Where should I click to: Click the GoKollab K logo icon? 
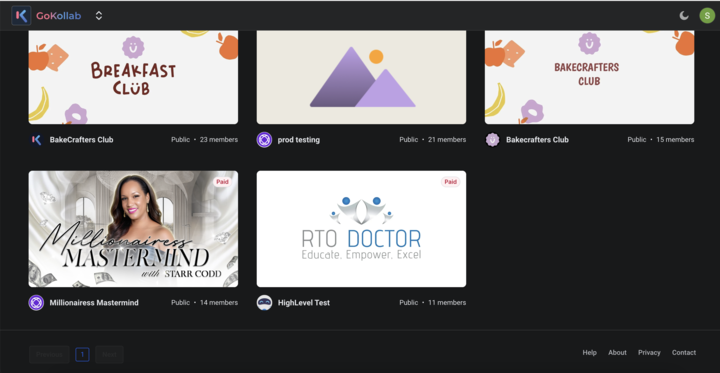coord(21,16)
